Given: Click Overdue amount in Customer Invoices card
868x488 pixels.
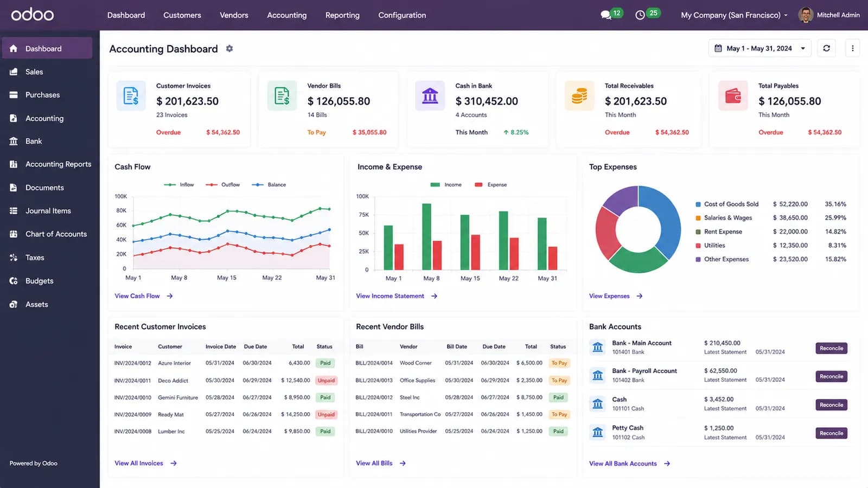Looking at the screenshot, I should coord(223,132).
